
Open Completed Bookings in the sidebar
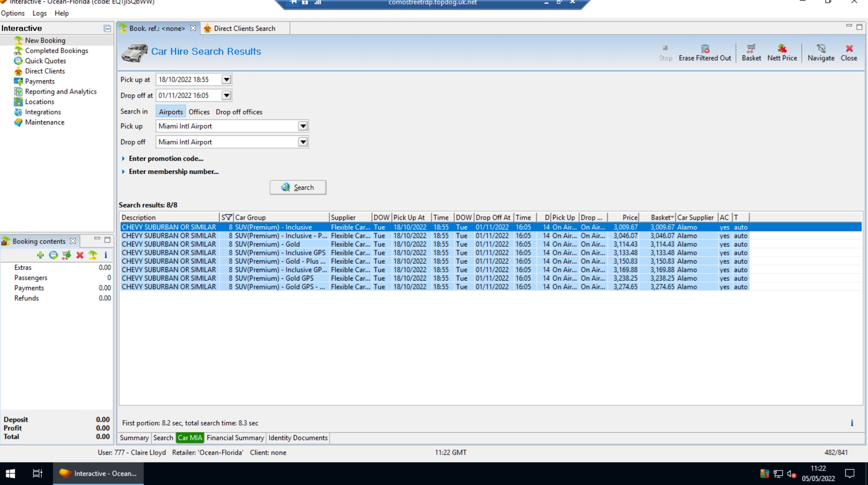[56, 50]
